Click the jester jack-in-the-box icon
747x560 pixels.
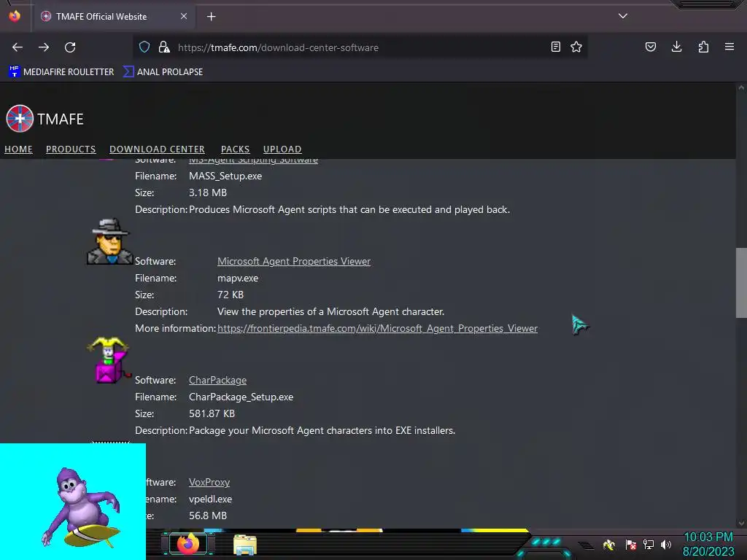tap(109, 359)
